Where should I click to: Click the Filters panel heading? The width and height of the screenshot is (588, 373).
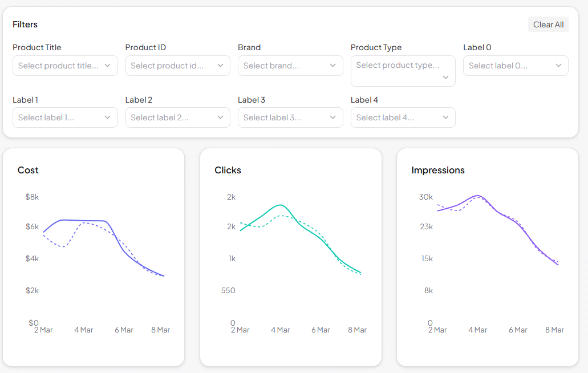[25, 24]
